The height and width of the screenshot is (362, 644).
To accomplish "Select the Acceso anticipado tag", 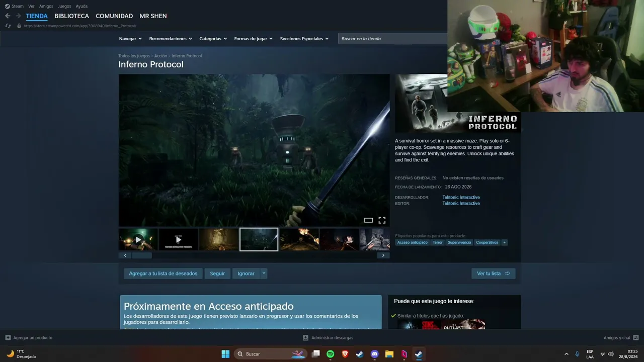I will 412,242.
